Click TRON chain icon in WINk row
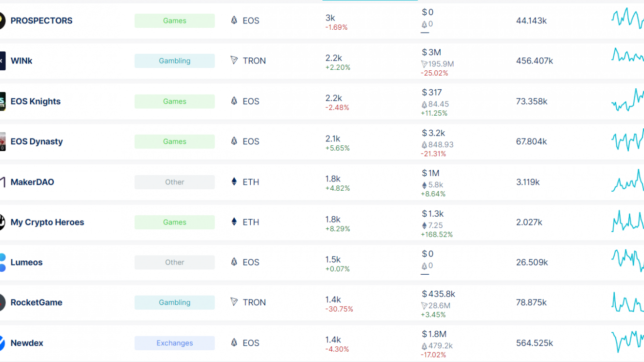The image size is (644, 362). click(234, 60)
